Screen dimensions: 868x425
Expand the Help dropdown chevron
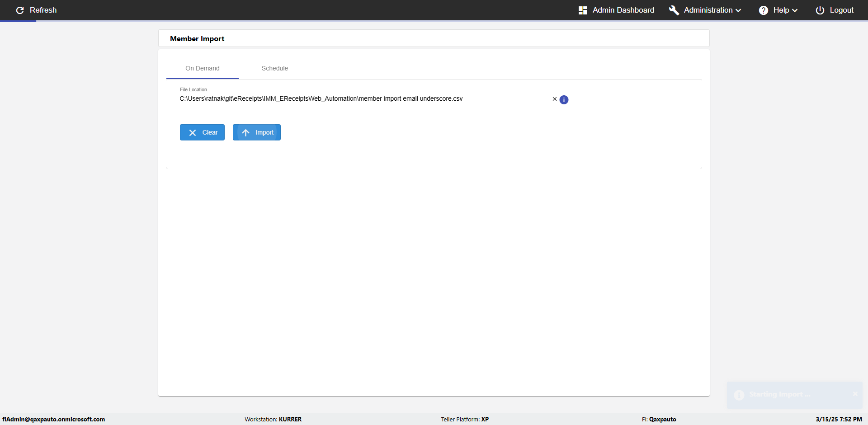[x=795, y=10]
